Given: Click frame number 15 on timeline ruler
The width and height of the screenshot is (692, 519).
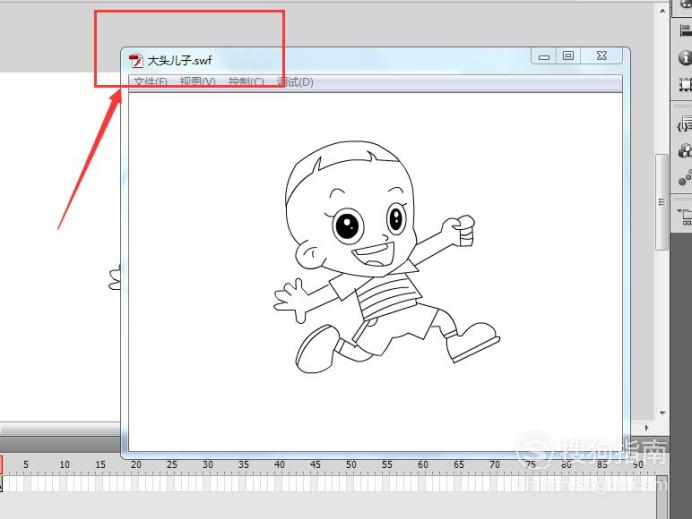Looking at the screenshot, I should point(101,464).
